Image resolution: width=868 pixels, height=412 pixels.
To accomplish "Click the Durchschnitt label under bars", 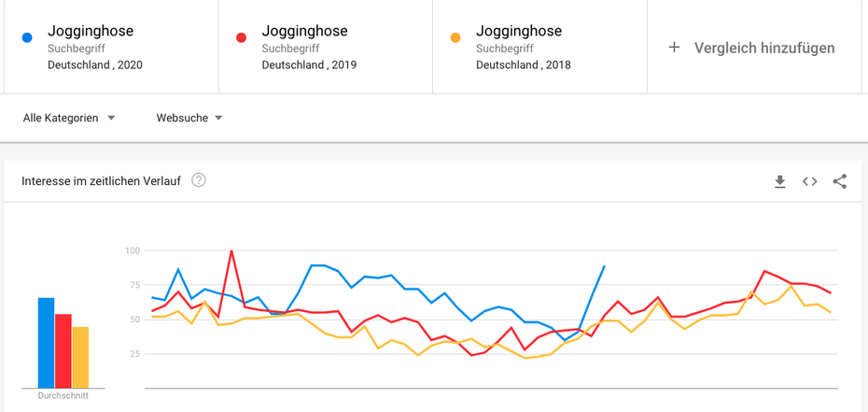I will click(63, 396).
